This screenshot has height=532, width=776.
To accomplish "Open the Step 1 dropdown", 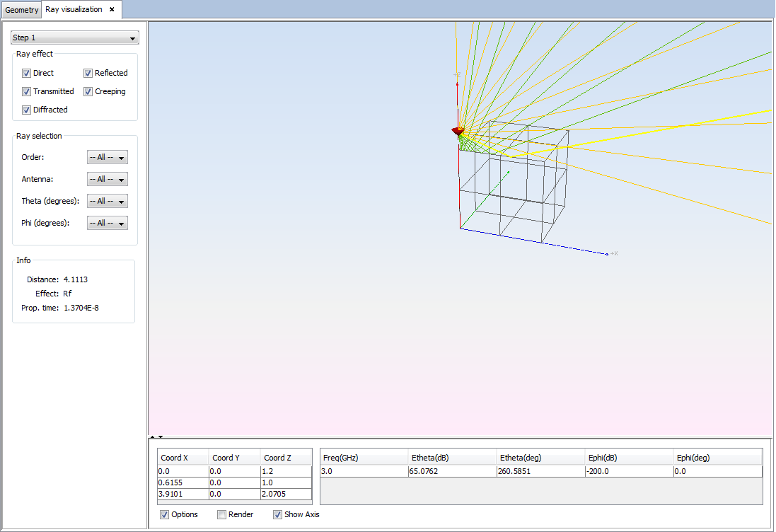I will point(75,37).
